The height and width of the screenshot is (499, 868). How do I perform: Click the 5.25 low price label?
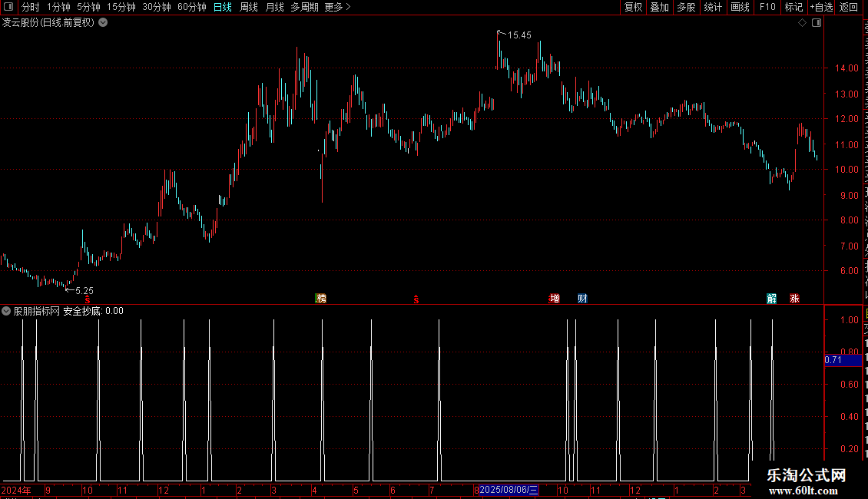pyautogui.click(x=84, y=290)
